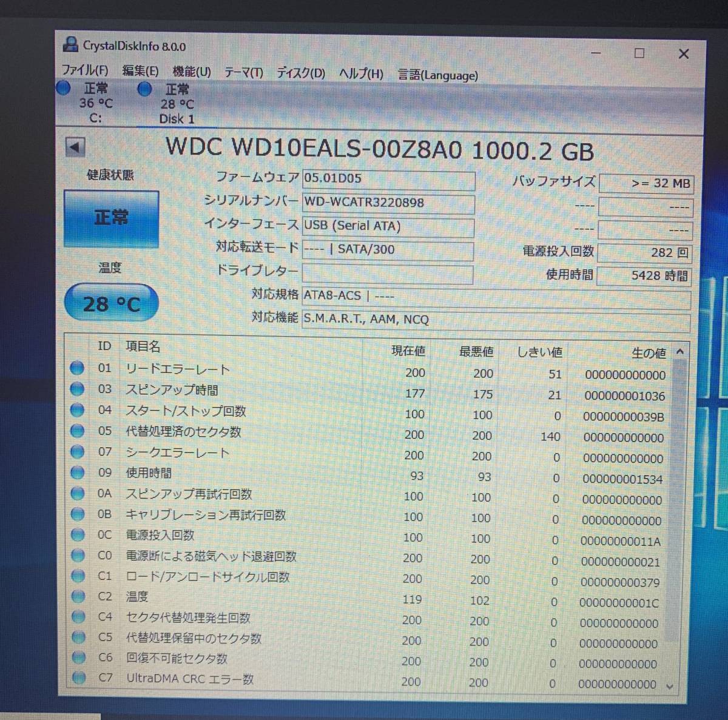The height and width of the screenshot is (720, 728).
Task: Select the Disk 1 drive indicator circle
Action: point(144,89)
